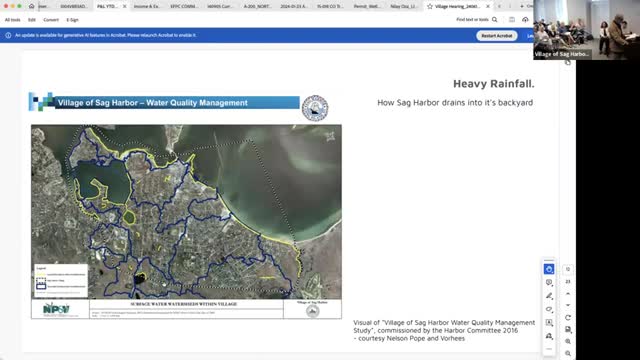Click the Heavy Rainfall heading
This screenshot has width=640, height=360.
pyautogui.click(x=493, y=84)
